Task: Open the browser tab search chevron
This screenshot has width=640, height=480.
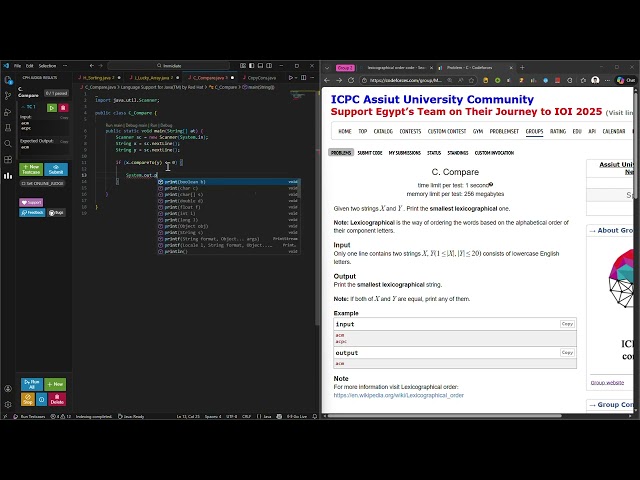Action: (327, 68)
